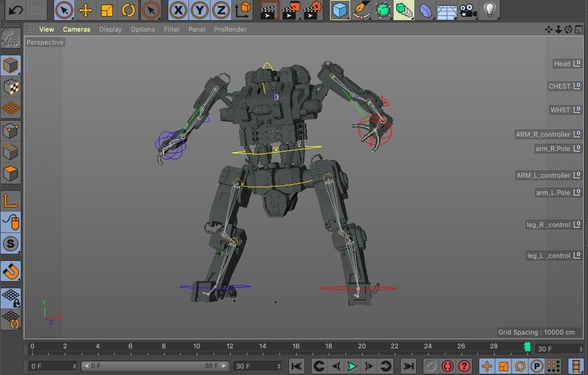Open the ProRender menu
588x375 pixels.
pos(230,29)
